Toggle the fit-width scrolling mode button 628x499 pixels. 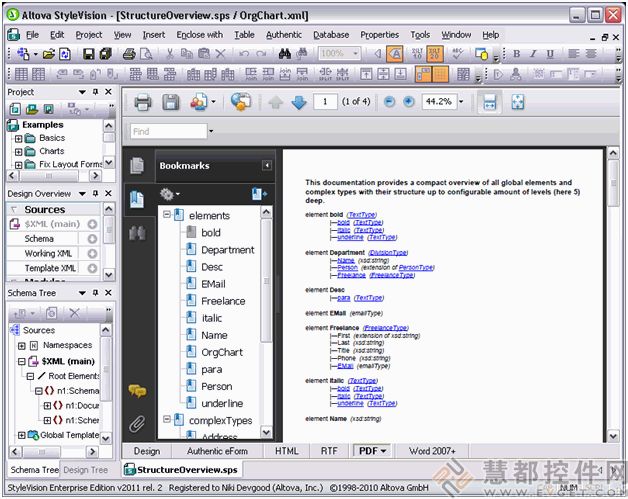[490, 102]
